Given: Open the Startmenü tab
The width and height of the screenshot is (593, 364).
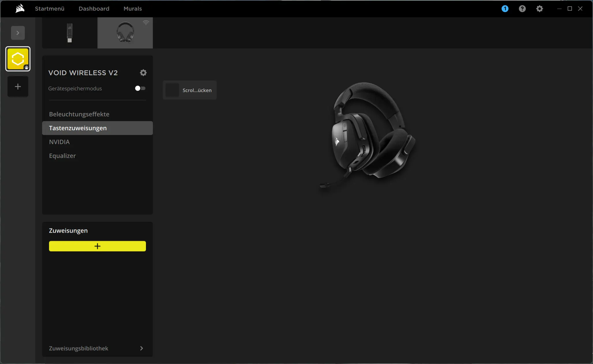Looking at the screenshot, I should coord(50,9).
